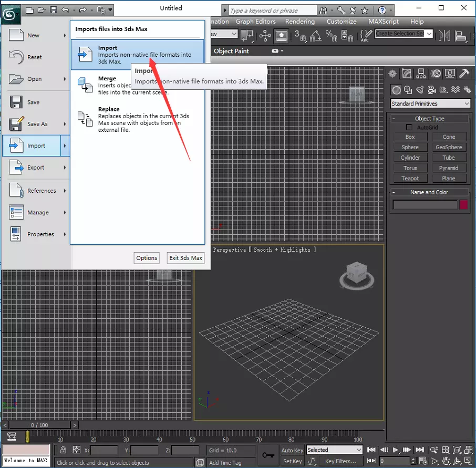476x468 pixels.
Task: Choose Replace from the Import submenu
Action: (137, 119)
